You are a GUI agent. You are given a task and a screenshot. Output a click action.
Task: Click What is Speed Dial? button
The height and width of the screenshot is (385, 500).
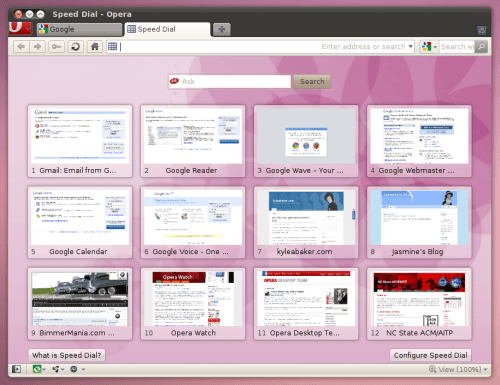coord(66,355)
